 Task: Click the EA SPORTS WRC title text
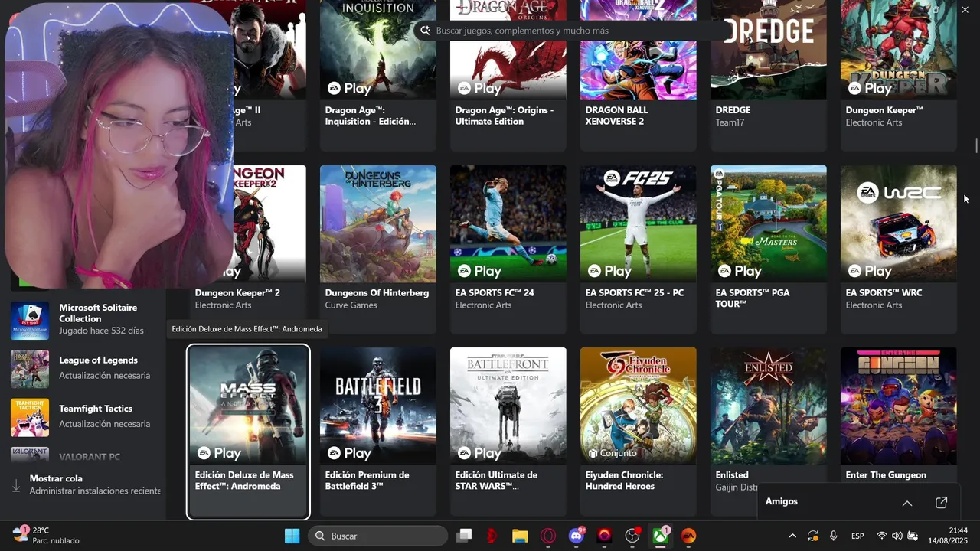(x=884, y=292)
